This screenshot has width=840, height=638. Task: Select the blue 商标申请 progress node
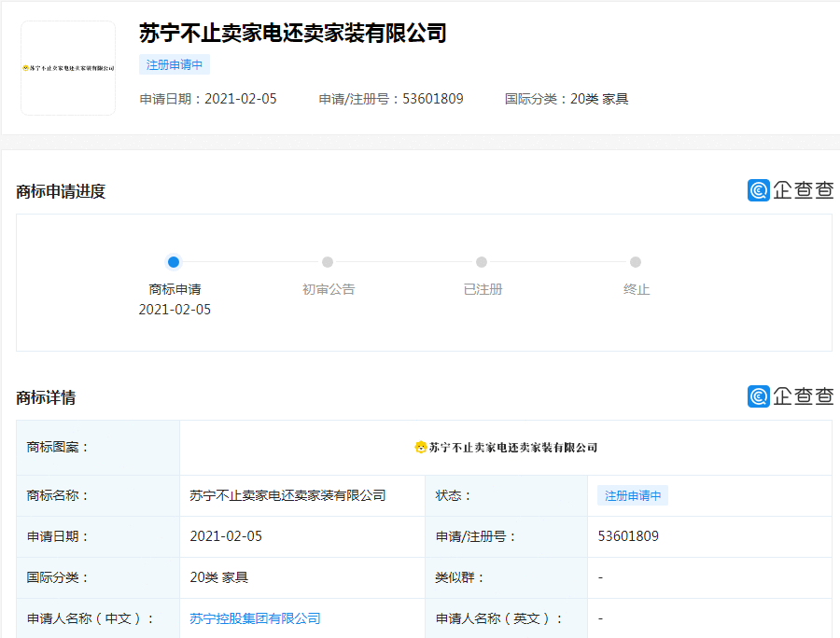click(x=173, y=264)
